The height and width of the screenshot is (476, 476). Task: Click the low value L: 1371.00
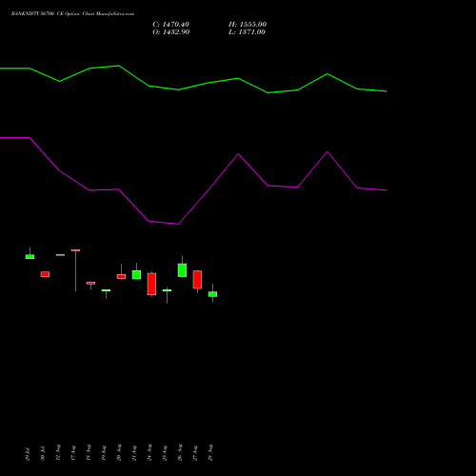(247, 32)
